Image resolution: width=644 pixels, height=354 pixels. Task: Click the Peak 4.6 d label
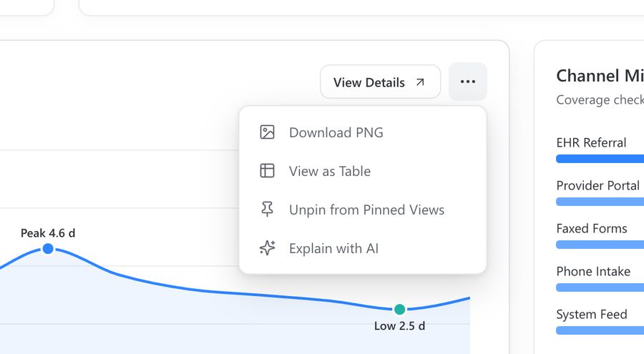(x=48, y=233)
